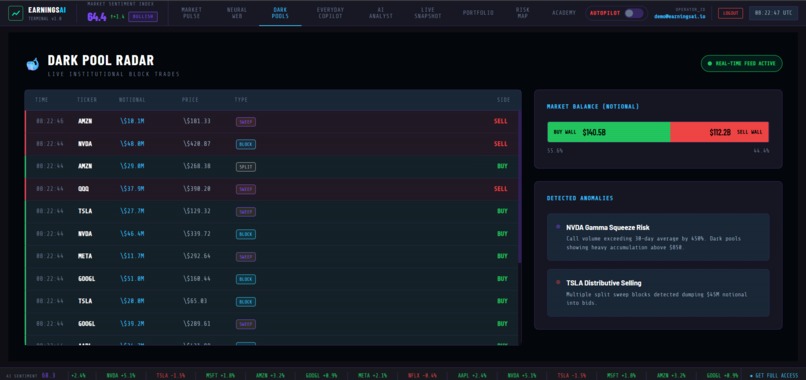
Task: Click the $11.7M notional value
Action: point(132,256)
